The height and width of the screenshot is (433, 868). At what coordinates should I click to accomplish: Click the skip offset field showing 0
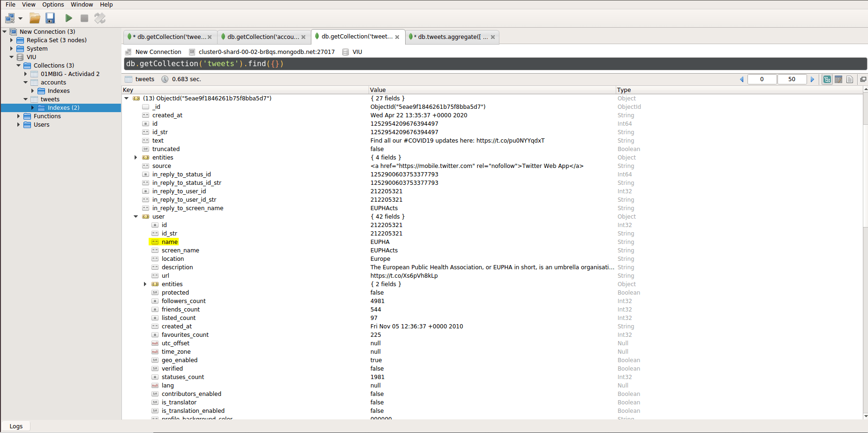(762, 79)
